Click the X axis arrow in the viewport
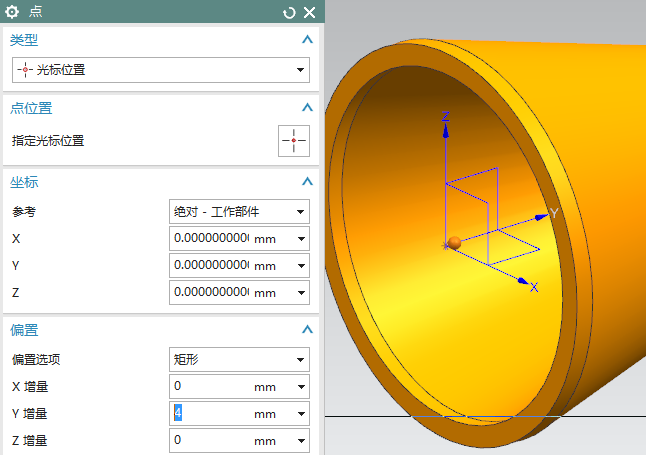The height and width of the screenshot is (456, 647). [x=522, y=281]
